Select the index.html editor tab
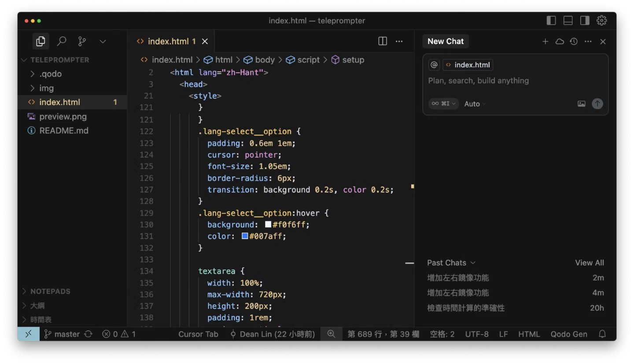Viewport: 634px width, 364px height. (172, 41)
